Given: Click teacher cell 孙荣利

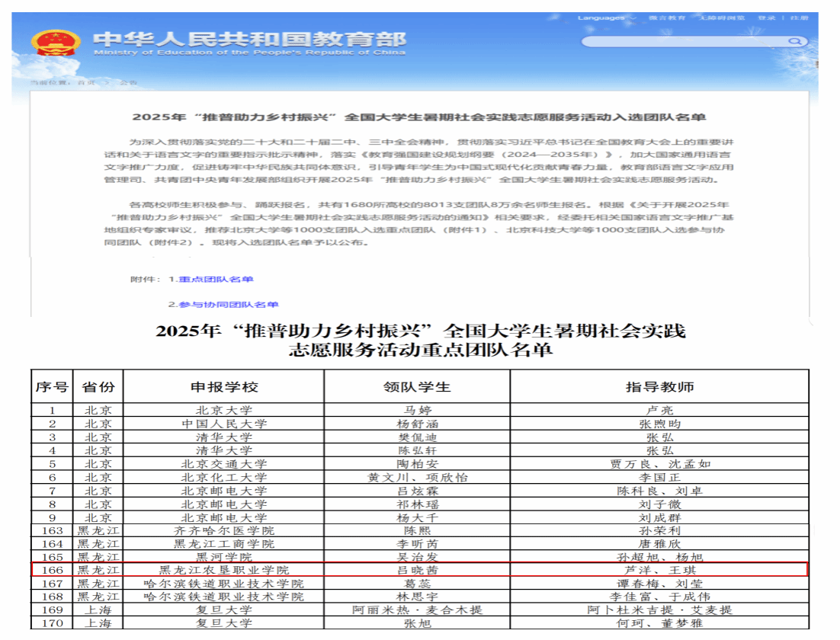Looking at the screenshot, I should pyautogui.click(x=659, y=530).
